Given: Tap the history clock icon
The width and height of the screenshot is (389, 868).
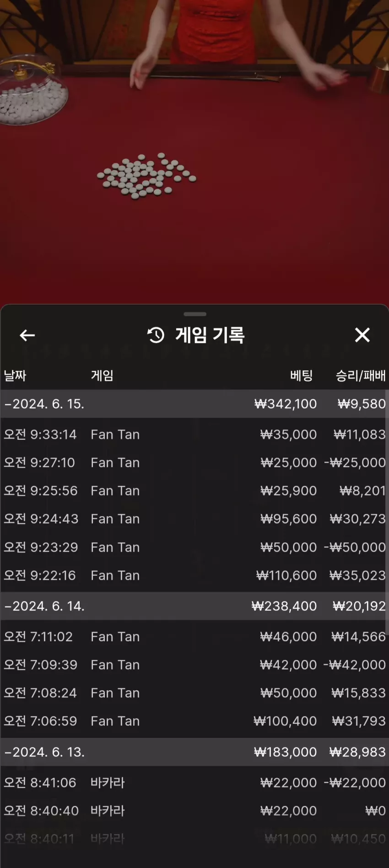Looking at the screenshot, I should 156,335.
